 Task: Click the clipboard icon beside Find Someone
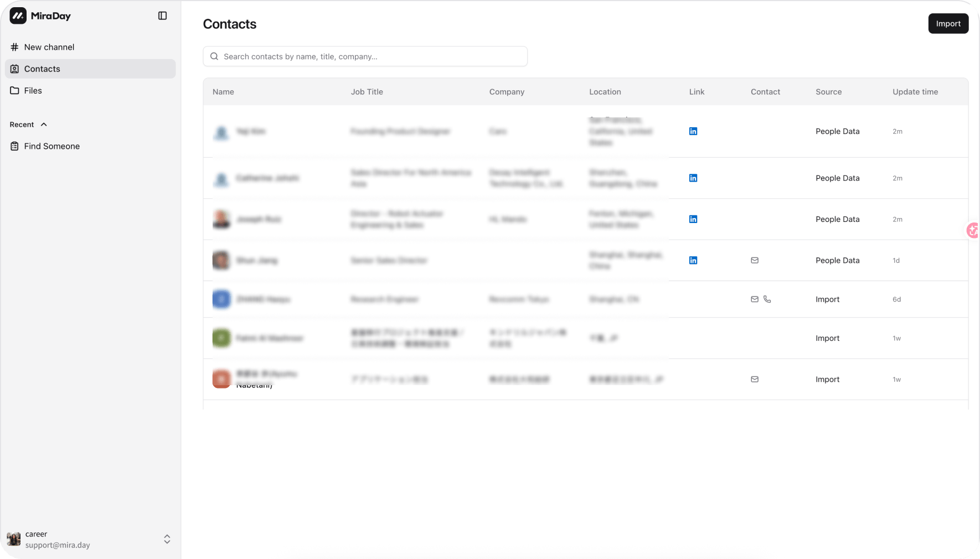[x=14, y=146]
